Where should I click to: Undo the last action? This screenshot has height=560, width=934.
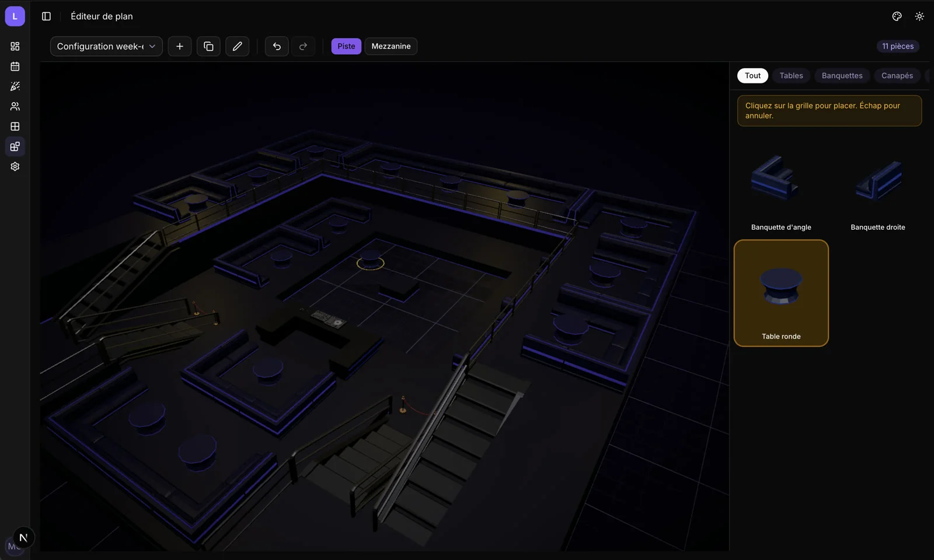coord(277,46)
